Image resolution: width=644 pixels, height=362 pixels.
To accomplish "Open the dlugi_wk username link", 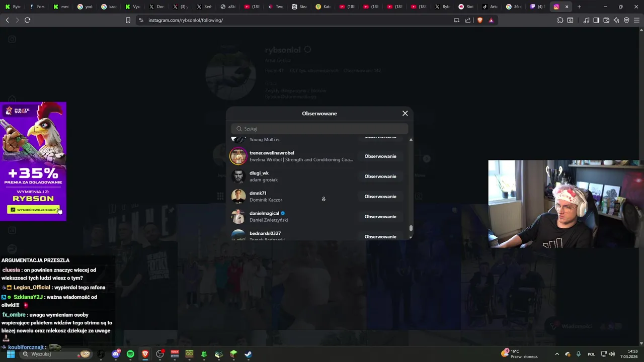I will [259, 173].
